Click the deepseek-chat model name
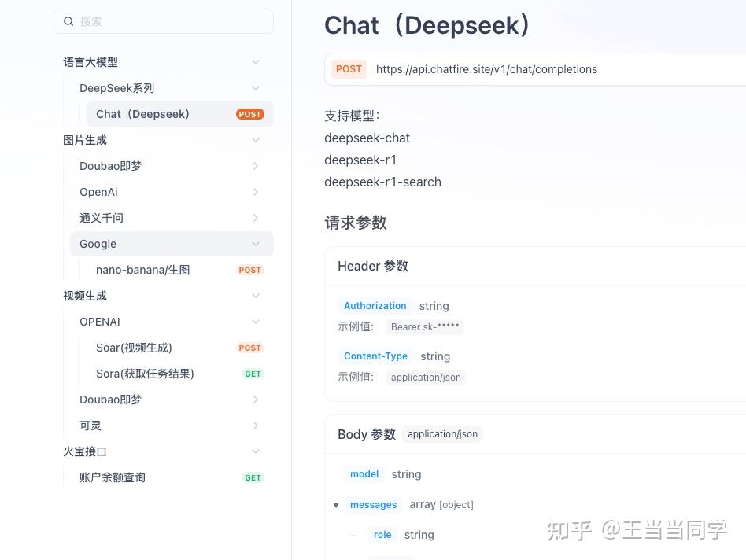Screen dimensions: 746x560 [367, 138]
